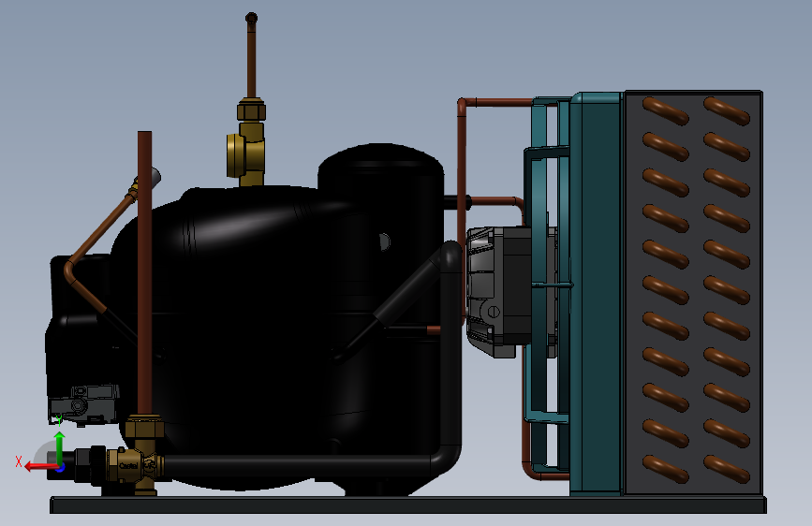Viewport: 812px width, 526px height.
Task: Select the teal fan shroud housing
Action: (596, 294)
